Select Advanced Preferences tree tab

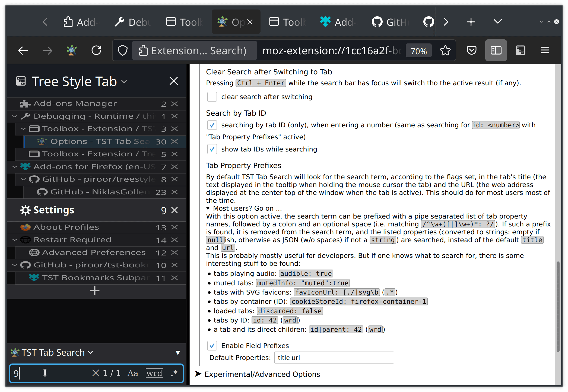click(x=100, y=253)
